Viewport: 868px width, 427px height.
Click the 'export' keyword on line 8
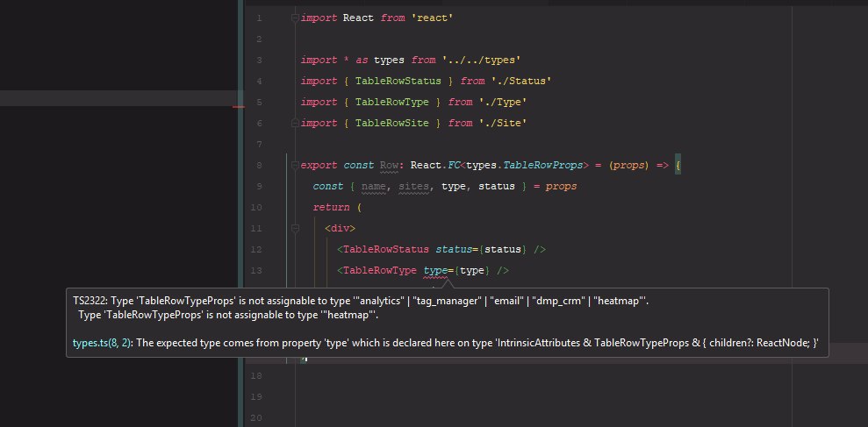(319, 166)
